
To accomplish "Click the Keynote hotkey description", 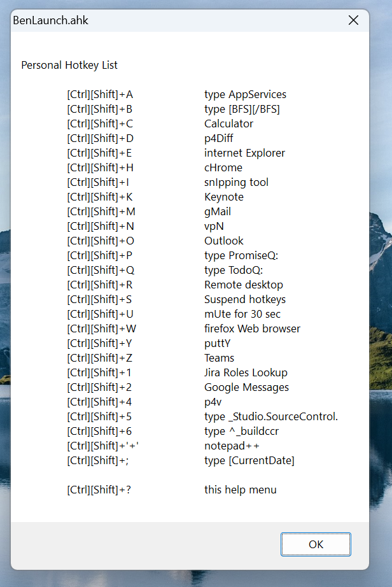I will 223,197.
